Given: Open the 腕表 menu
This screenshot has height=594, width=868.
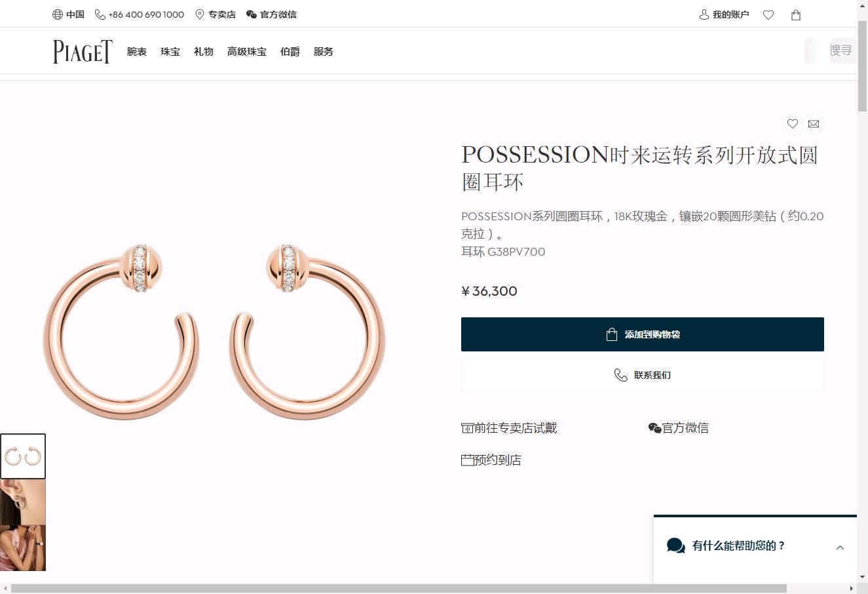Looking at the screenshot, I should click(x=137, y=52).
